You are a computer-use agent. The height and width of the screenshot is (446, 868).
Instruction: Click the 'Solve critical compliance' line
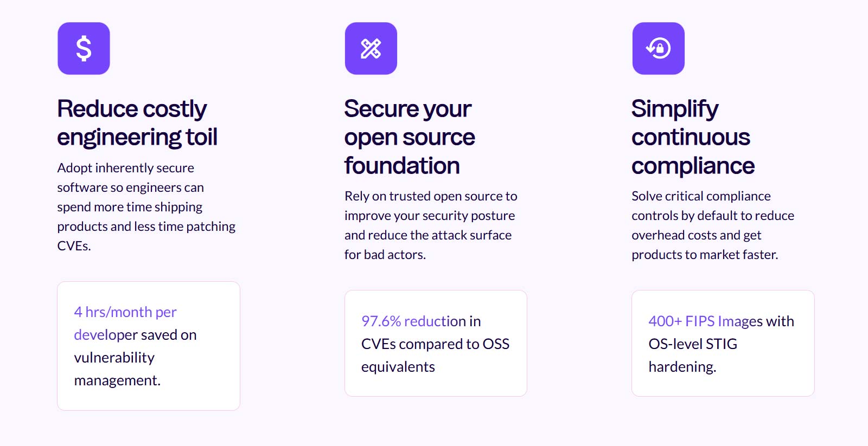tap(701, 196)
